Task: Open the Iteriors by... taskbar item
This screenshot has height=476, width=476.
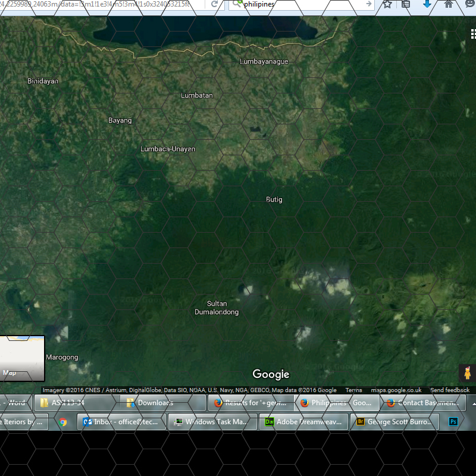Action: [x=24, y=422]
